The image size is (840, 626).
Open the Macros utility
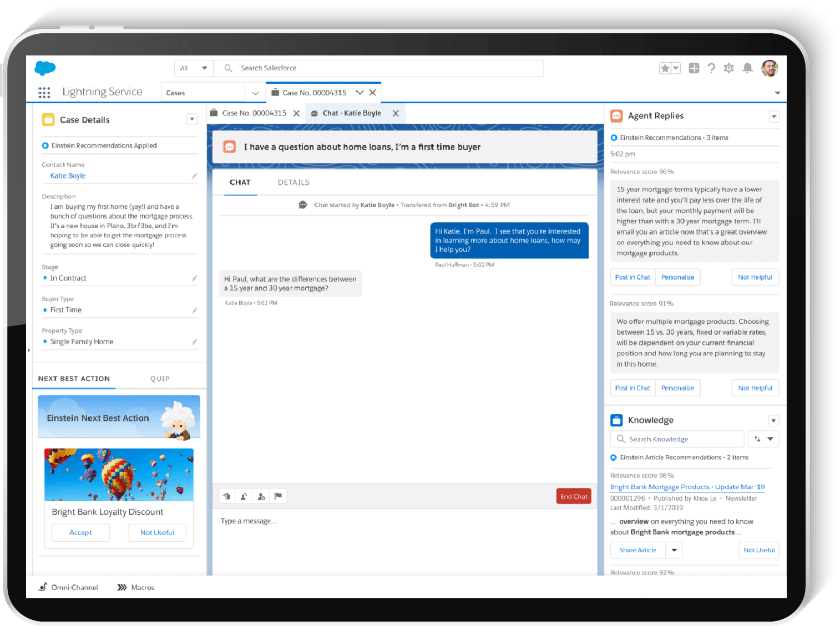coord(136,587)
